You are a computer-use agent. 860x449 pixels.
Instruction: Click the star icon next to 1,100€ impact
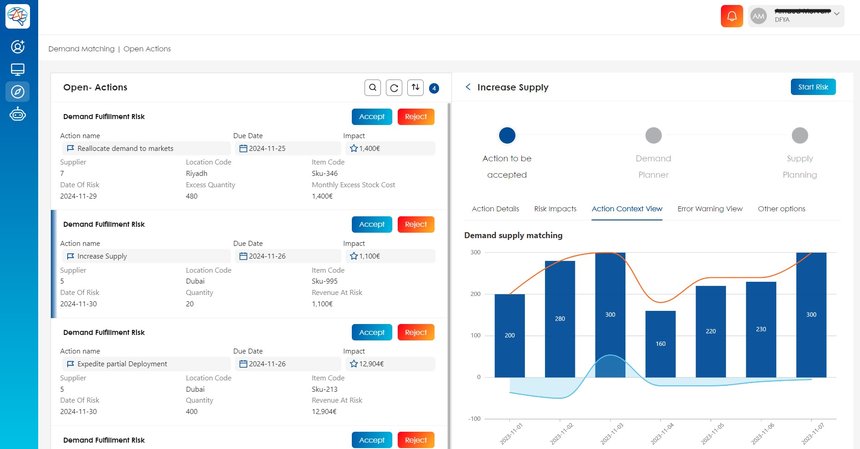353,256
